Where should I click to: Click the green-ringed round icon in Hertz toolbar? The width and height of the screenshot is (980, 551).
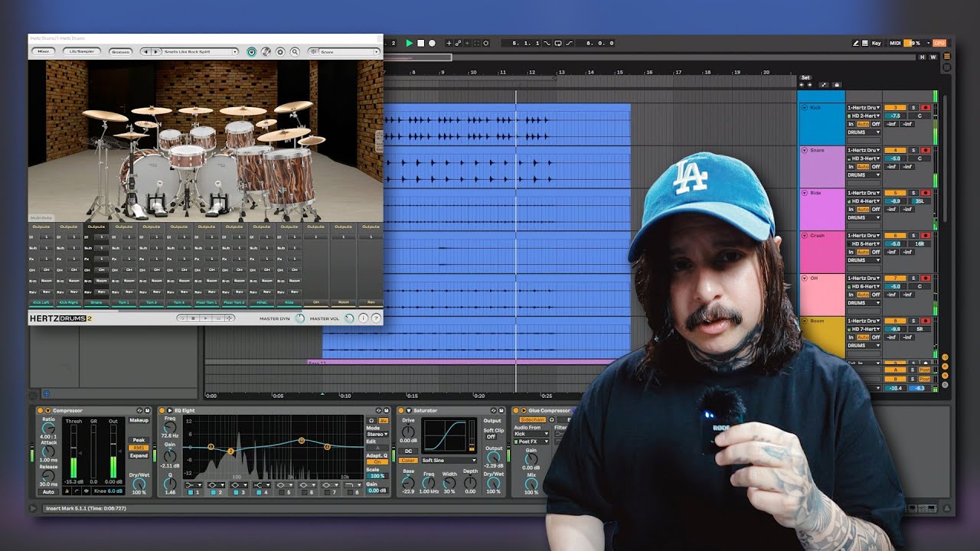click(x=252, y=52)
